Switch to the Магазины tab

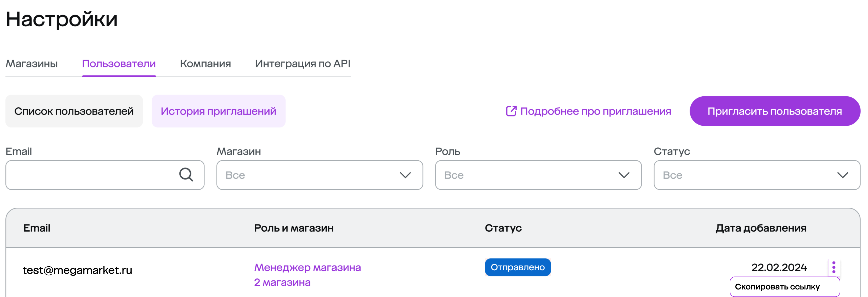32,64
